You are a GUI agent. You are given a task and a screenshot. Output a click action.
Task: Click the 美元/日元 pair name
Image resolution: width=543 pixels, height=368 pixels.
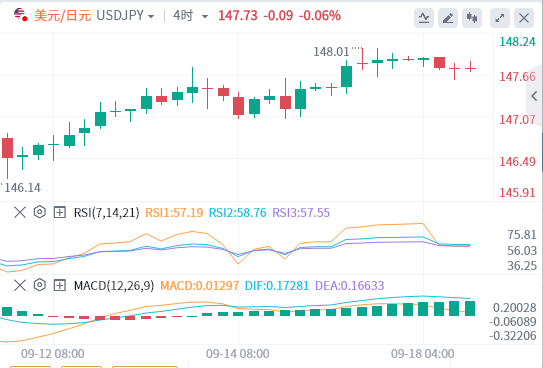click(63, 16)
